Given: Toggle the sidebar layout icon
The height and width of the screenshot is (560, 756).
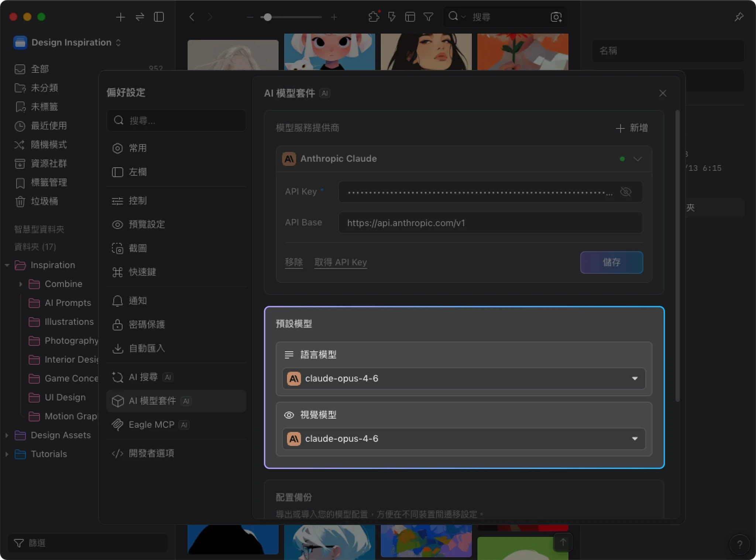Looking at the screenshot, I should [159, 17].
